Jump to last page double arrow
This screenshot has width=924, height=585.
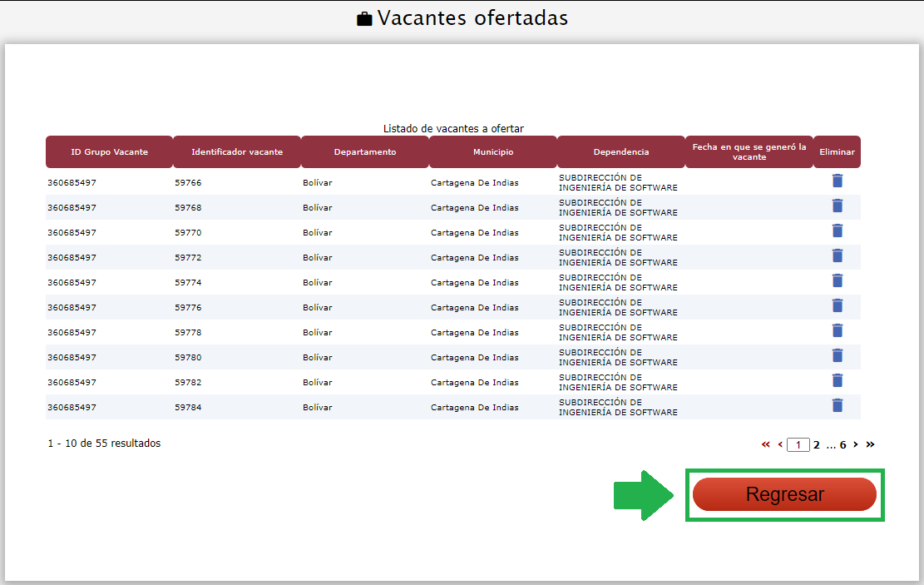870,445
